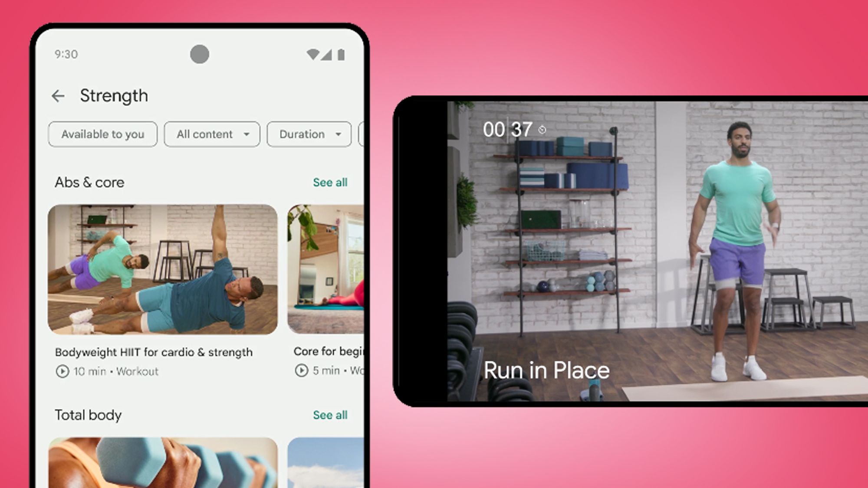Click the play icon on Bodyweight HIIT workout
The image size is (868, 488).
[61, 371]
